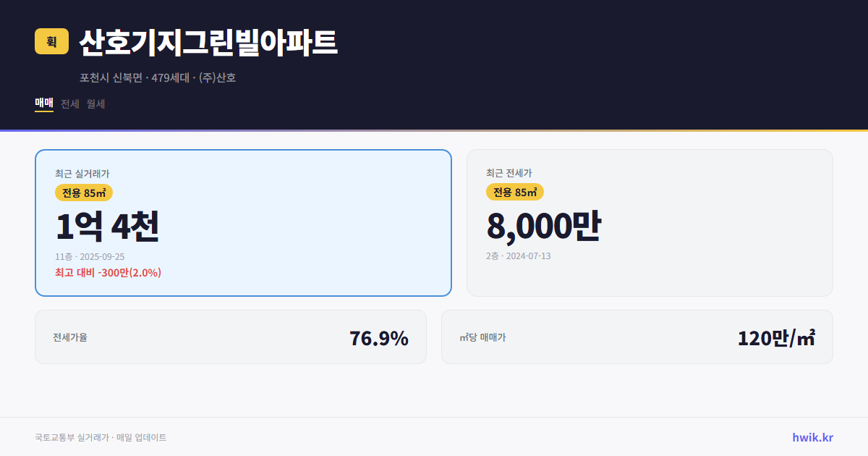
Task: Select the 120만/㎡ price value
Action: (x=775, y=337)
